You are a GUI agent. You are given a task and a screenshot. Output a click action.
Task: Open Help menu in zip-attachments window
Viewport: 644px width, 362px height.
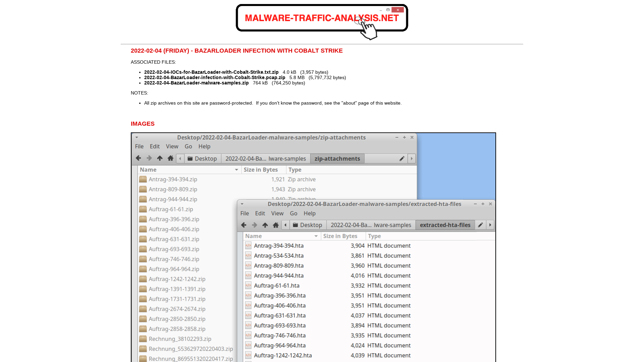[204, 146]
